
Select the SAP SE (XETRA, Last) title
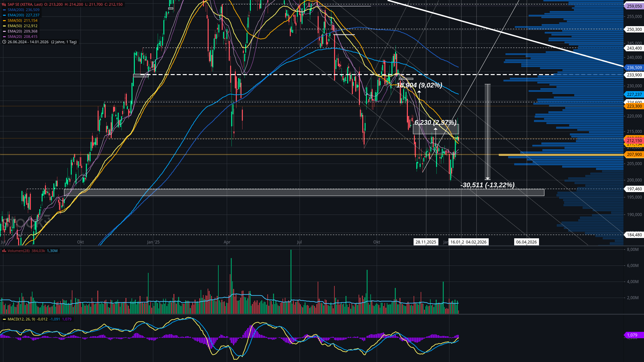25,4
